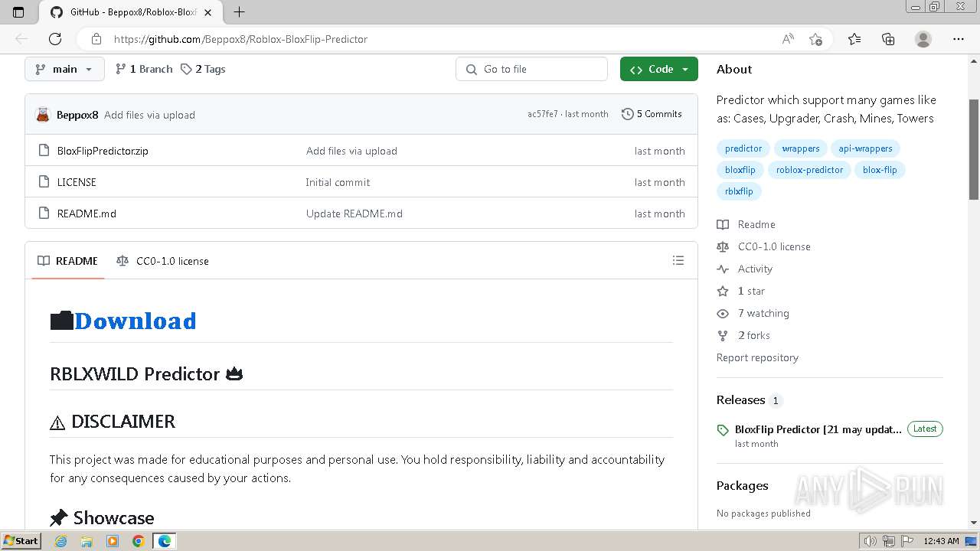Click the address bar URL
Image resolution: width=980 pixels, height=551 pixels.
point(240,39)
